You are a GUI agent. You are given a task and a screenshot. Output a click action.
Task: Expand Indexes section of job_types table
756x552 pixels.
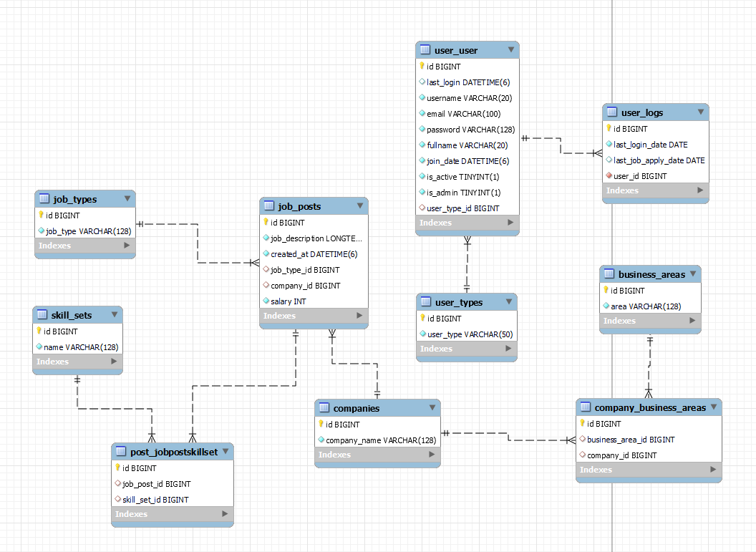pos(127,245)
